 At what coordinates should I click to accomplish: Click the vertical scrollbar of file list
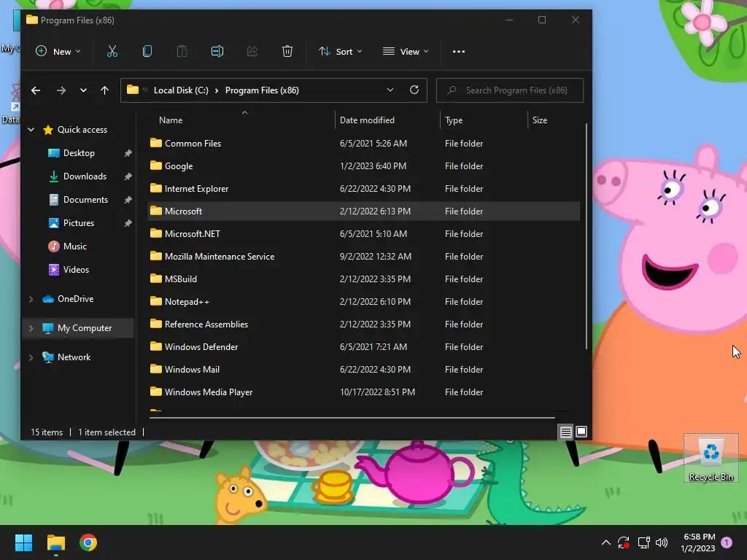(x=586, y=236)
